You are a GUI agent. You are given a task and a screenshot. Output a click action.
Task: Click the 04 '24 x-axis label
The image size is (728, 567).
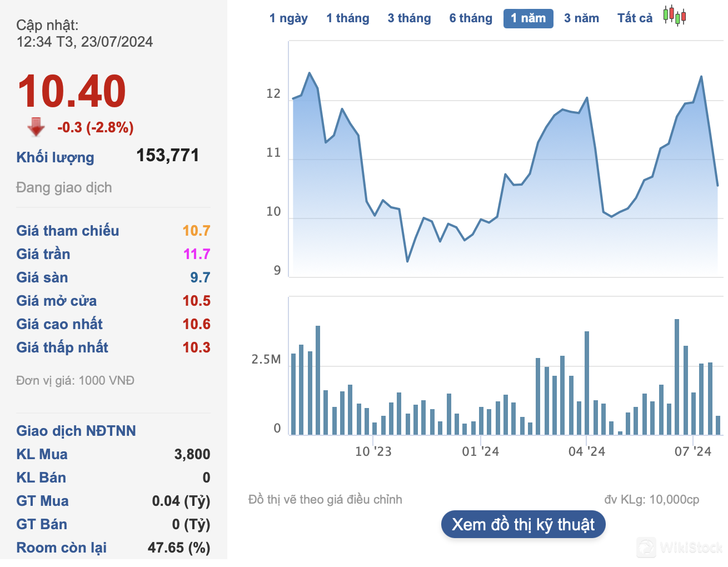[586, 451]
